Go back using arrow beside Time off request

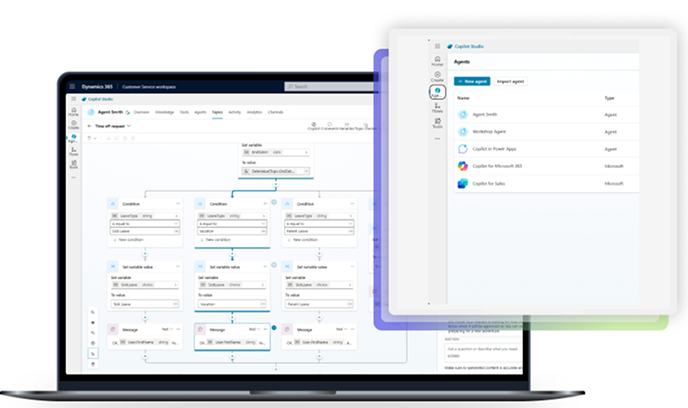point(90,126)
